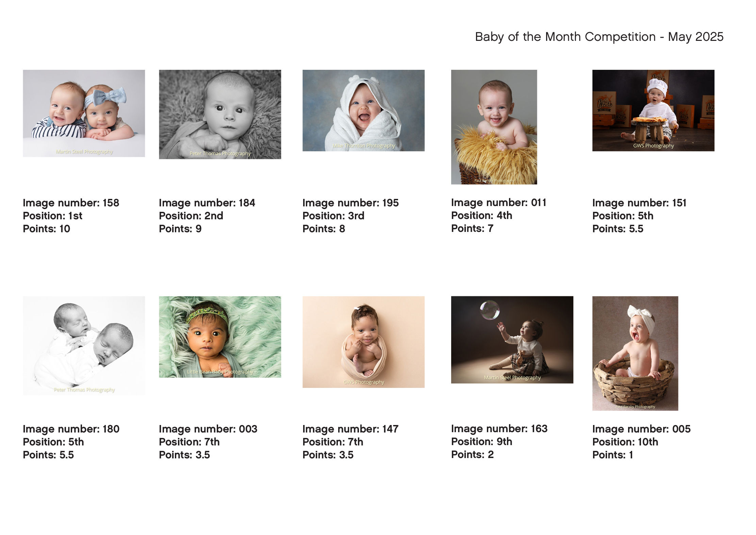
Task: Click the 'Points: 8' label under image 195
Action: click(324, 229)
